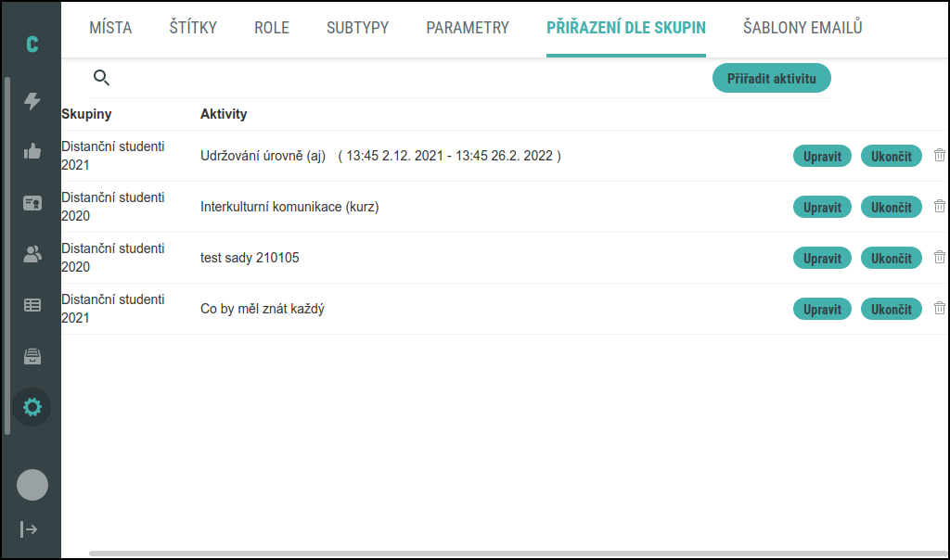Select the PŘIŘAZENÍ DLE SKUPIN tab

(x=626, y=28)
